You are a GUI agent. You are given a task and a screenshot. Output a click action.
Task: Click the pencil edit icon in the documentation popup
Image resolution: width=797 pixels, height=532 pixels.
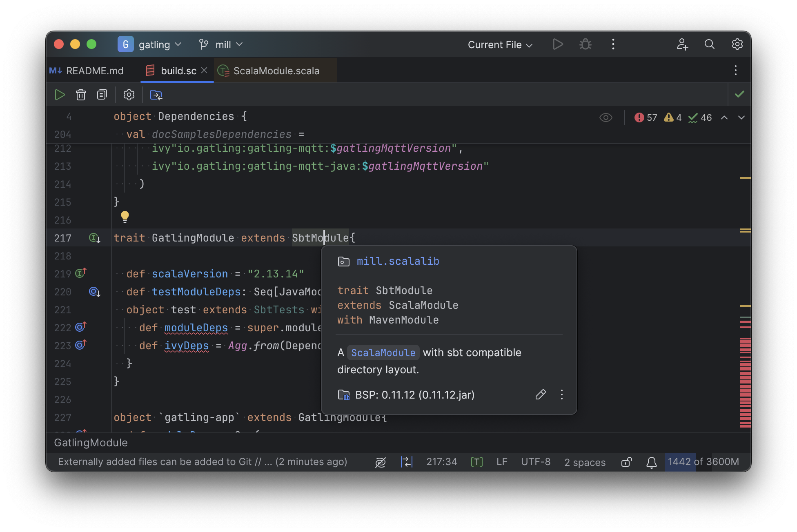coord(540,395)
